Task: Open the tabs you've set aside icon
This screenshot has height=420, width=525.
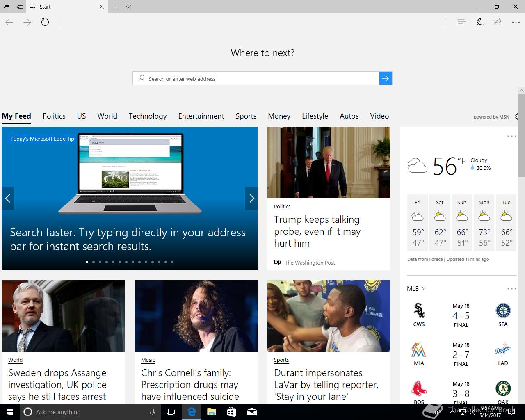Action: pos(6,7)
